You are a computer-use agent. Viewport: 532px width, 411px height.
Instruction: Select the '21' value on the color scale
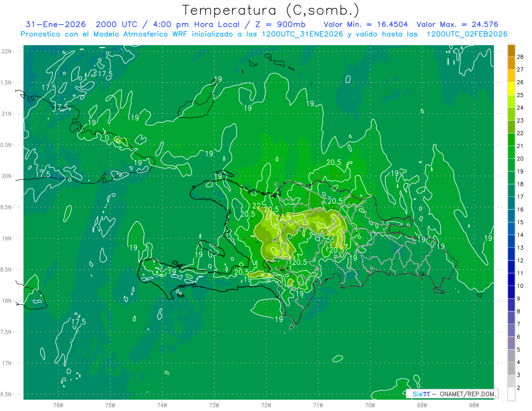pyautogui.click(x=520, y=146)
